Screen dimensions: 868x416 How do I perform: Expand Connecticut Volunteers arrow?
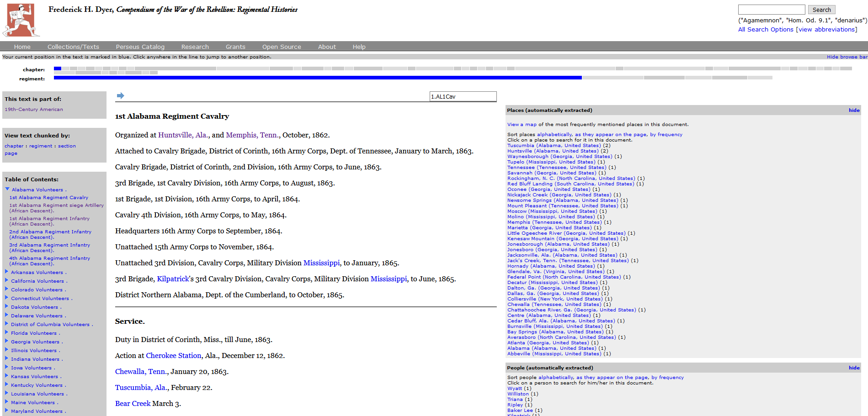(x=7, y=298)
